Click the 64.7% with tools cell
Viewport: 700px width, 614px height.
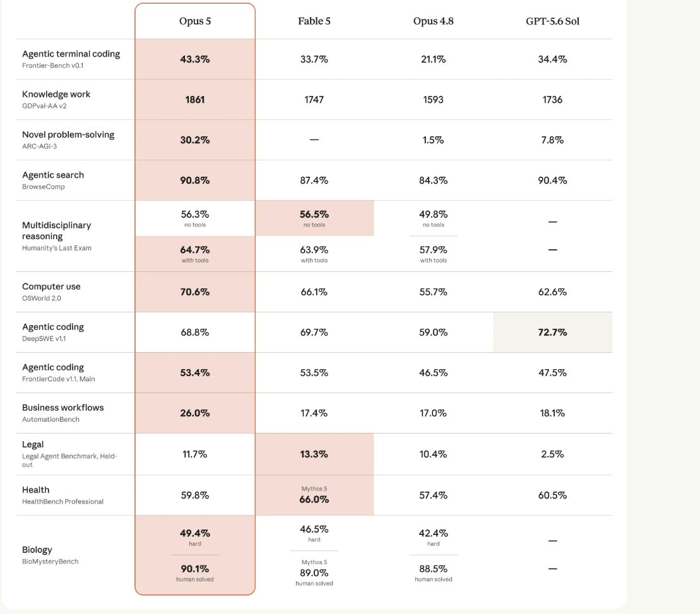[195, 254]
